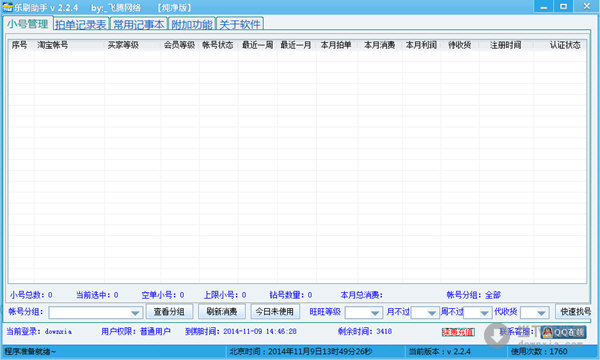This screenshot has height=360, width=600.
Task: Click the 小号总数: 0 statistic
Action: 31,295
